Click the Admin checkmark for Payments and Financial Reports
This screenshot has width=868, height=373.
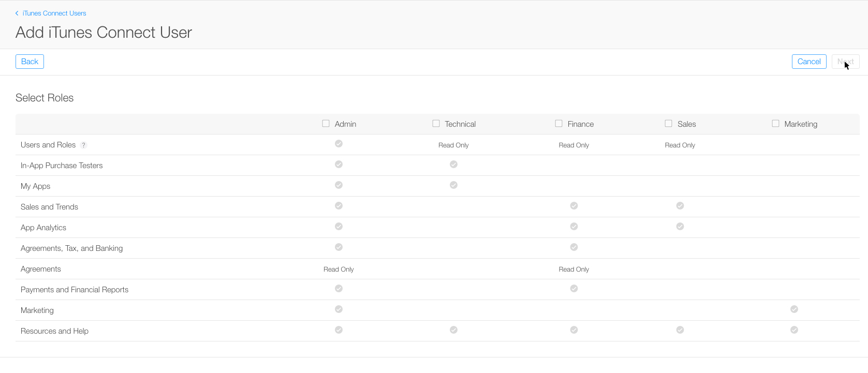339,288
